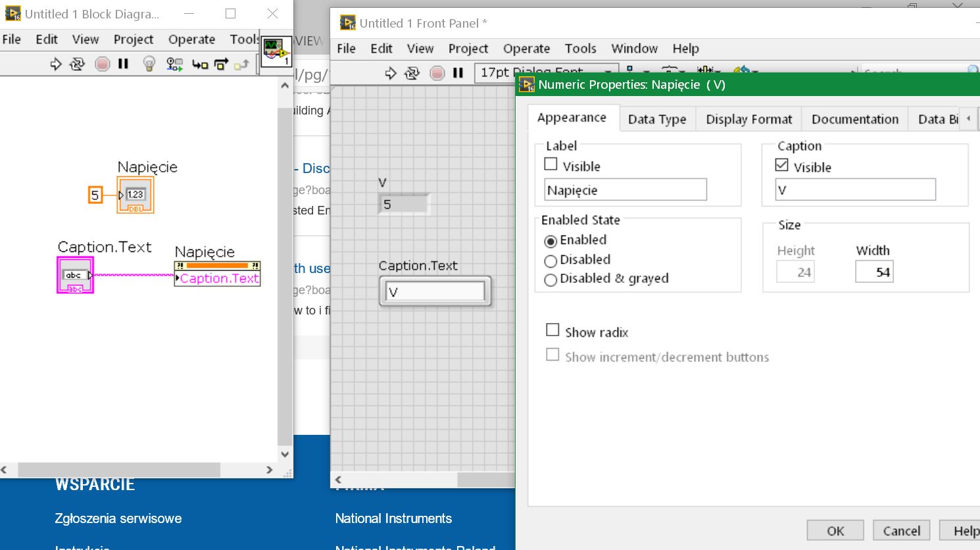Enable Show radix checkbox

click(x=553, y=330)
